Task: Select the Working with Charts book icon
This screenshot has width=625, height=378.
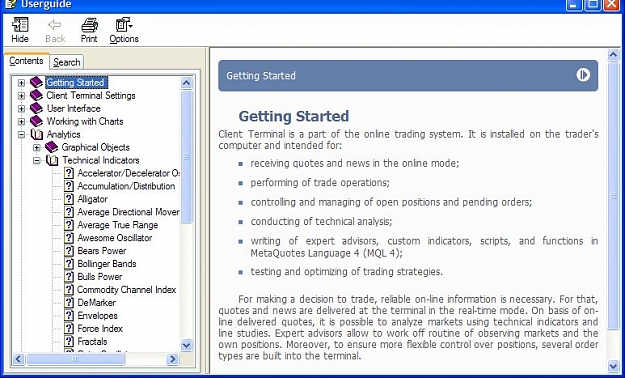Action: coord(36,121)
